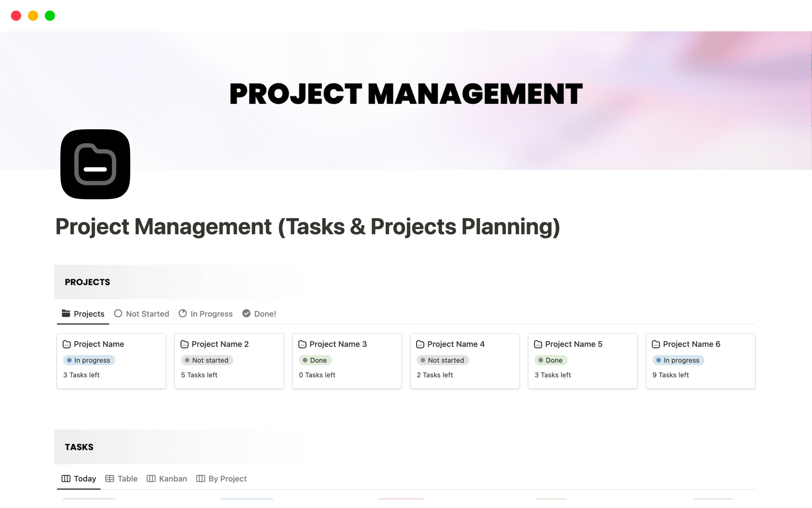Select the Done status badge on Project Name 3
Viewport: 812px width, 508px height.
click(315, 360)
